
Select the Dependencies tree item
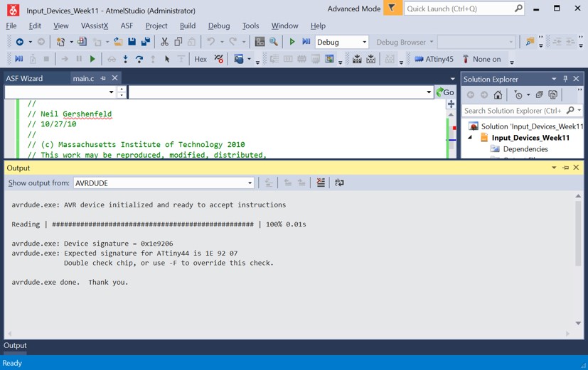[x=525, y=149]
